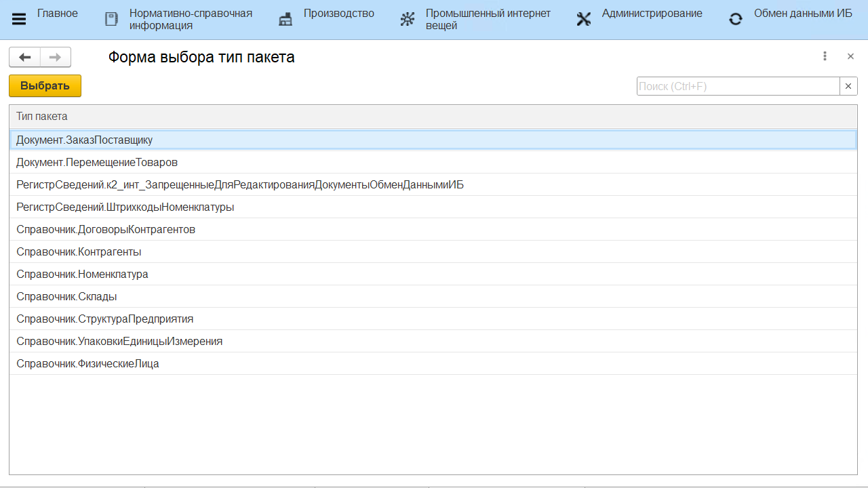Open the hamburger main menu icon
The width and height of the screenshot is (868, 488).
(19, 20)
